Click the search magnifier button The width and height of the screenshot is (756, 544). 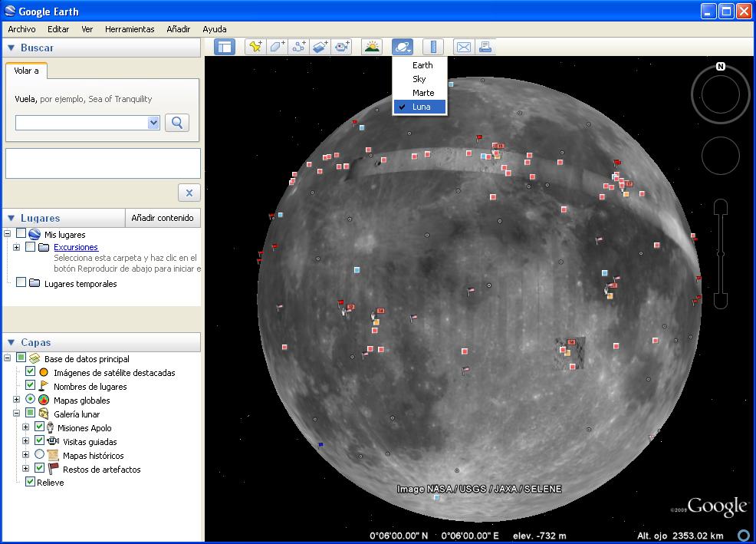(177, 123)
